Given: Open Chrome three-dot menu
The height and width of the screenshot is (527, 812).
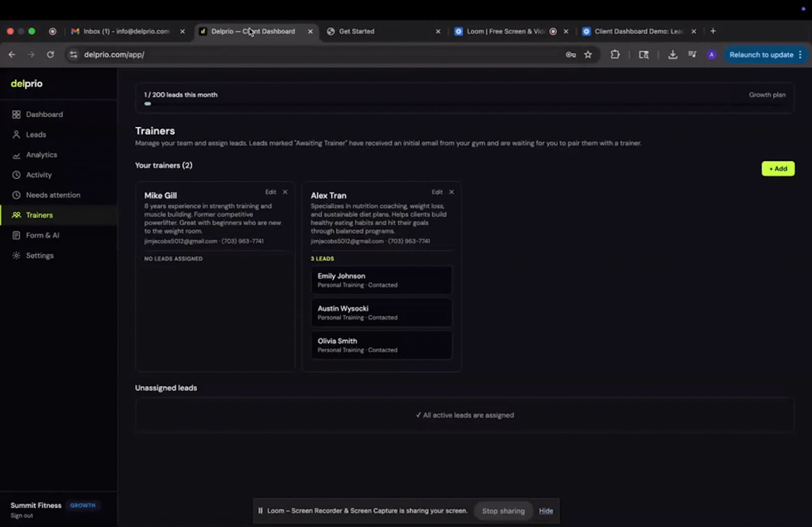Looking at the screenshot, I should (800, 54).
